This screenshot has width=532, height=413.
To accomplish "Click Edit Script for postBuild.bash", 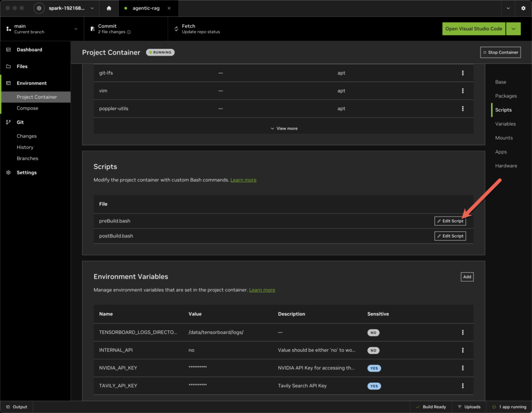I will pyautogui.click(x=450, y=236).
